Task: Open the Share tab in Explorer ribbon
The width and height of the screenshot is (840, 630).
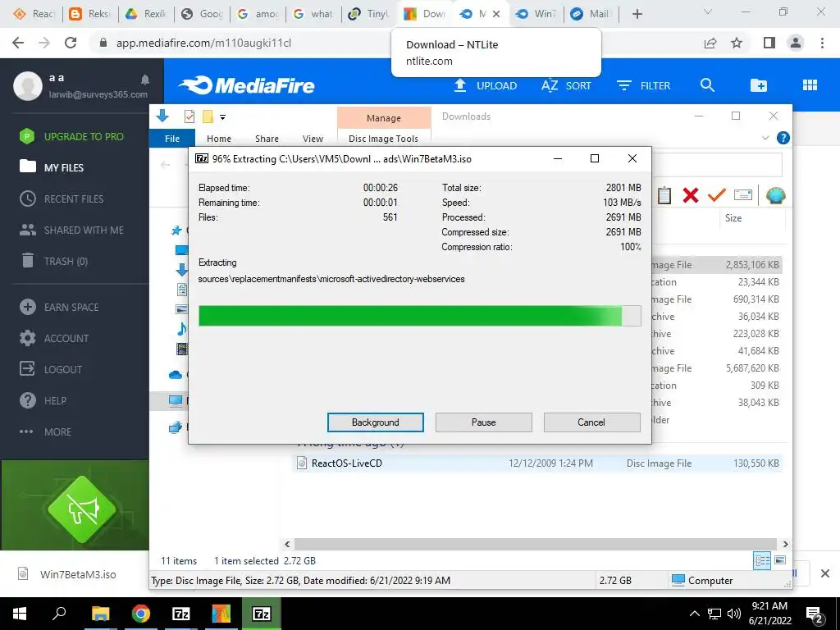Action: click(267, 138)
